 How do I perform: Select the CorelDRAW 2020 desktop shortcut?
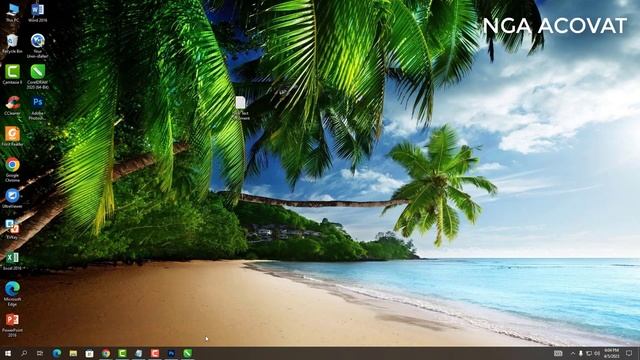(x=38, y=77)
